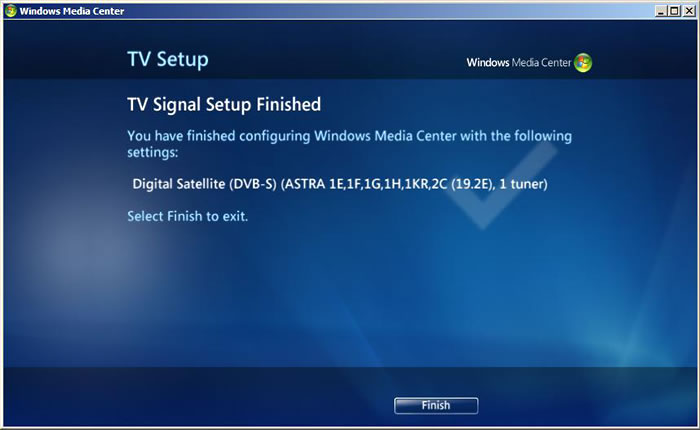This screenshot has width=700, height=430.
Task: Click the Windows Media Center logo text
Action: point(519,63)
